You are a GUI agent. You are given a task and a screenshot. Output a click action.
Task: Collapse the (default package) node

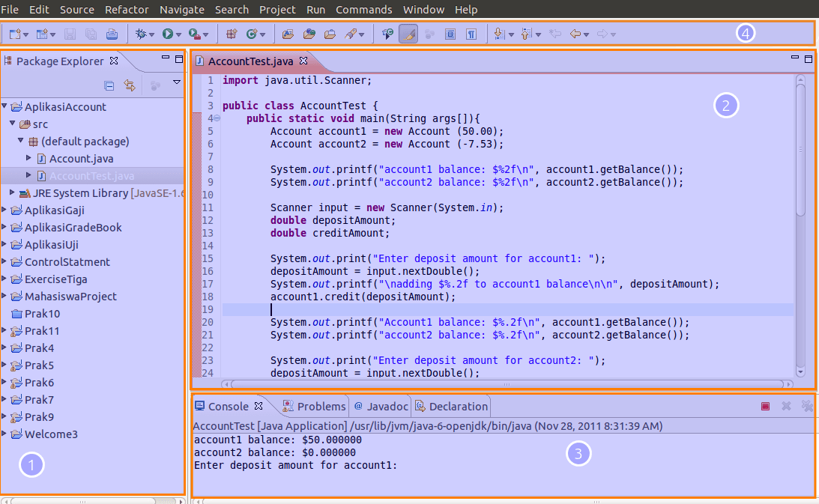click(x=21, y=141)
